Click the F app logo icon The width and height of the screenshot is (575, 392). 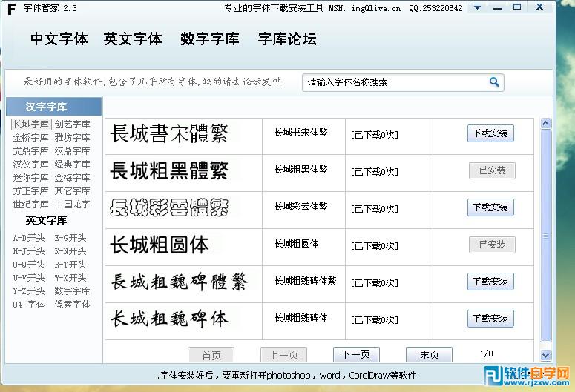point(11,9)
